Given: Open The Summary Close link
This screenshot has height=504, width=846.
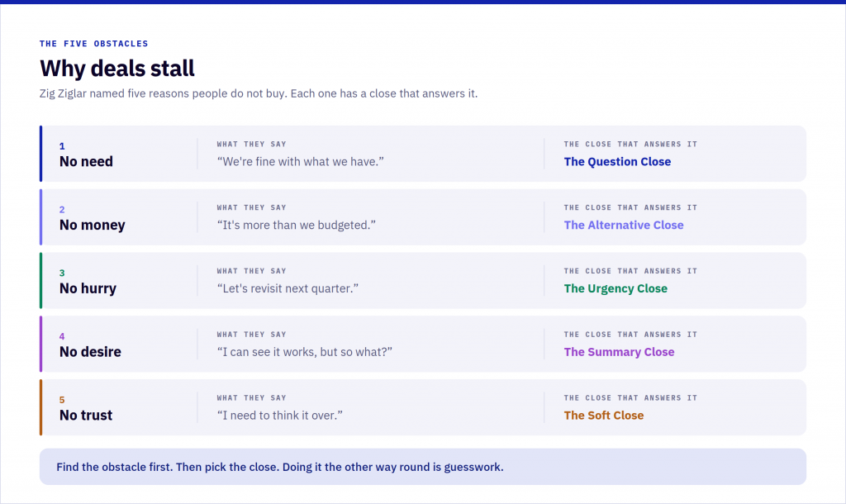Looking at the screenshot, I should tap(619, 352).
